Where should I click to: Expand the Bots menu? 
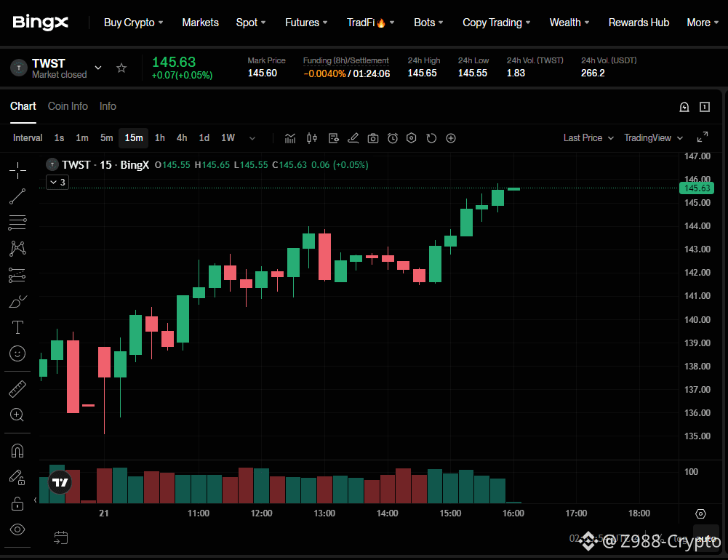click(x=428, y=23)
